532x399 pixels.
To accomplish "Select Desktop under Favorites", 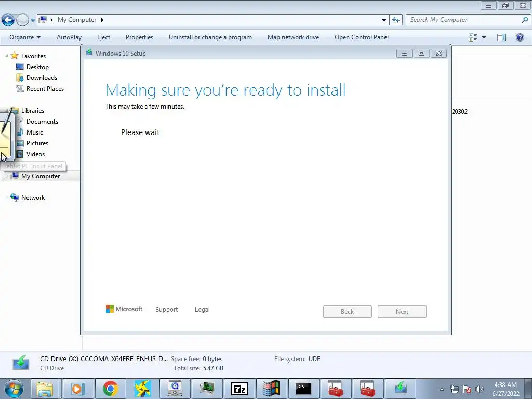I will tap(37, 67).
